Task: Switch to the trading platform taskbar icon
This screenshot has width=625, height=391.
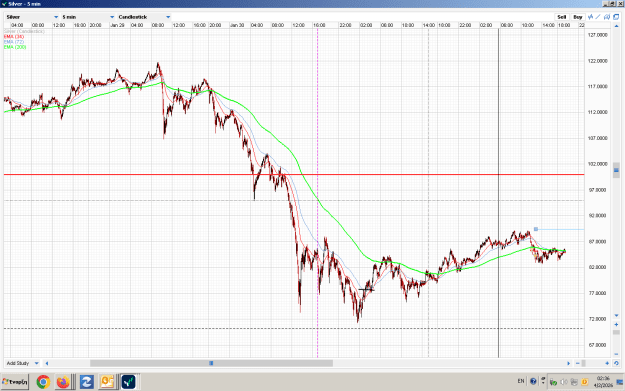Action: coord(129,382)
